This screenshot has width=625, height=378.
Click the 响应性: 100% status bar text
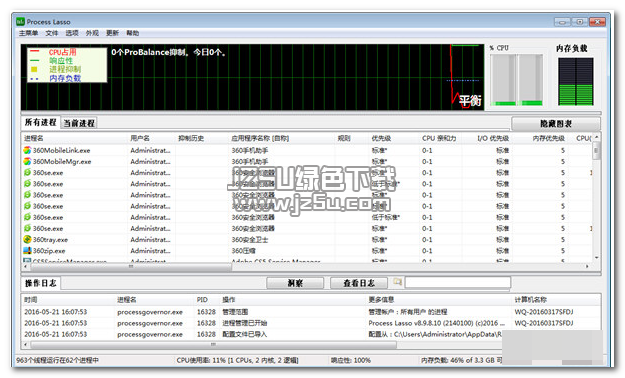(x=351, y=360)
